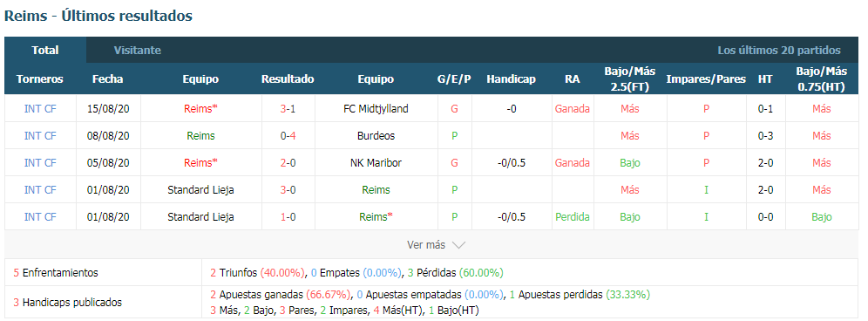Open Los últimos 20 partidos selector
868x321 pixels.
click(x=779, y=51)
